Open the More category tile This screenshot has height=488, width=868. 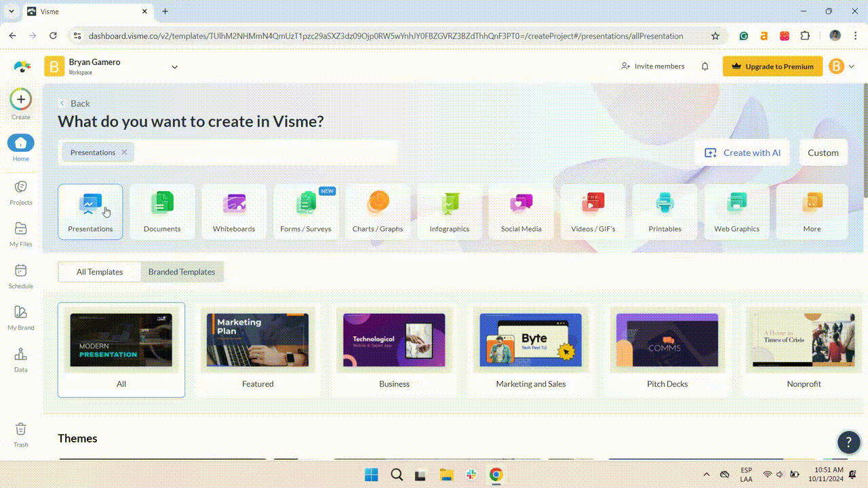pyautogui.click(x=812, y=212)
